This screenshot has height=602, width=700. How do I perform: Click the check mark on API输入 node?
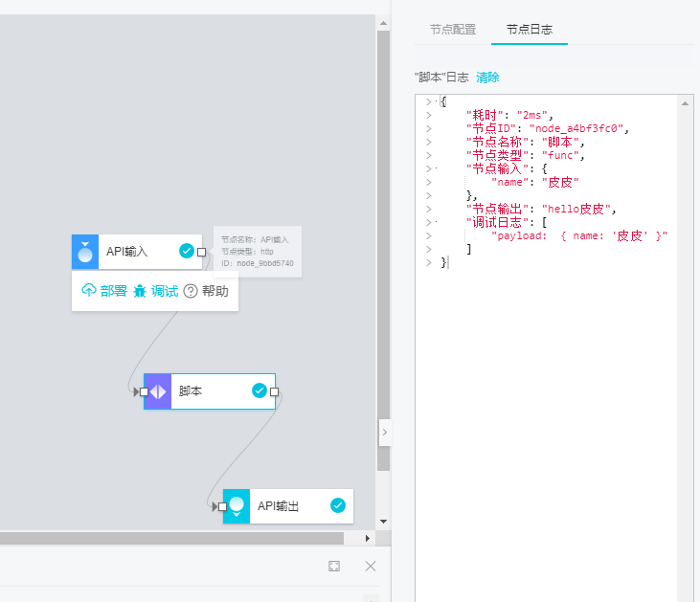click(186, 251)
